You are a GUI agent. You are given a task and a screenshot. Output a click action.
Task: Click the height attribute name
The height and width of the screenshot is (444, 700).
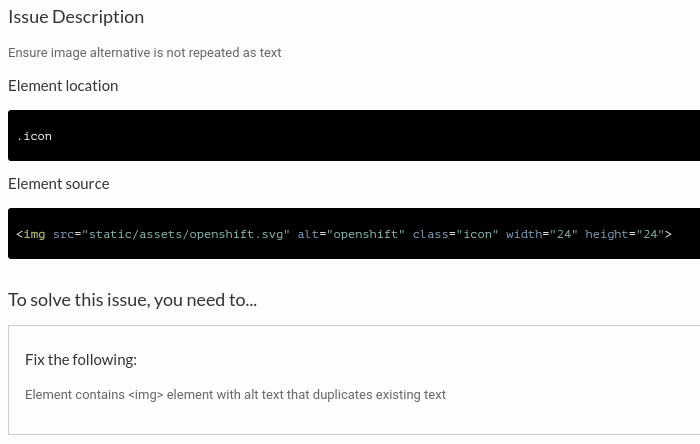point(606,234)
